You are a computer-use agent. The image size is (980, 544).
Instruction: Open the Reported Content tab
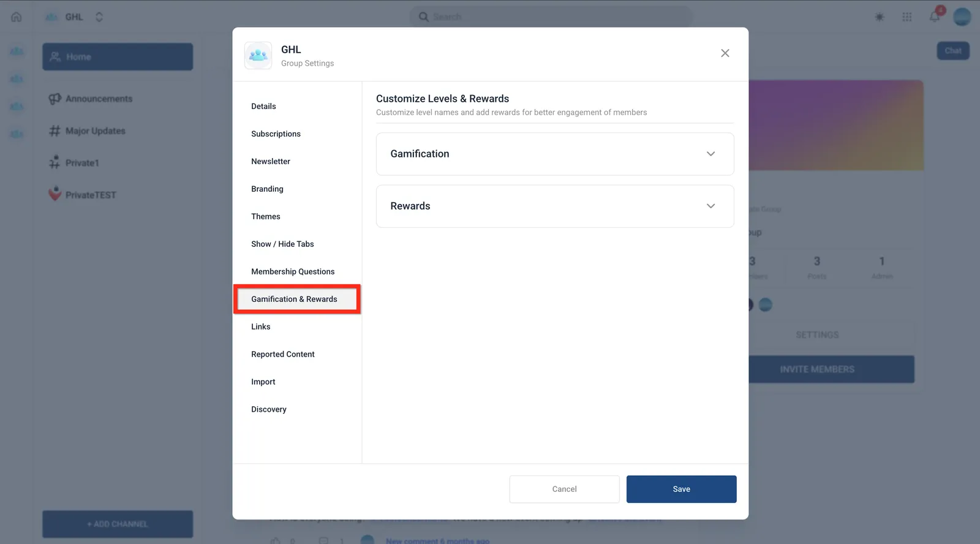283,355
